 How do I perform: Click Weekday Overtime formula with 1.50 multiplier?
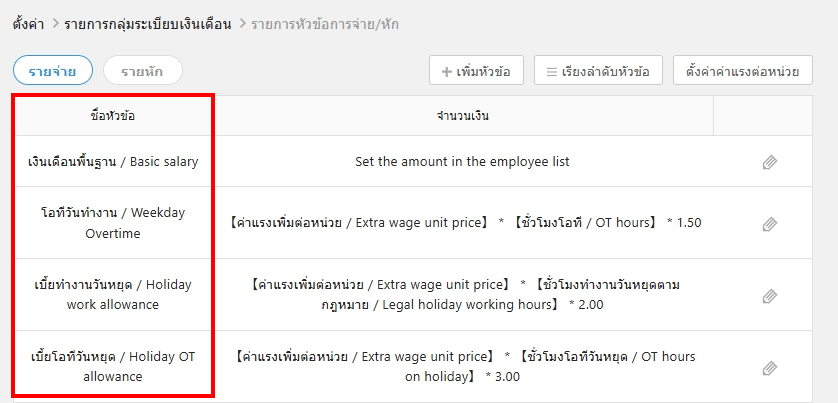click(465, 222)
